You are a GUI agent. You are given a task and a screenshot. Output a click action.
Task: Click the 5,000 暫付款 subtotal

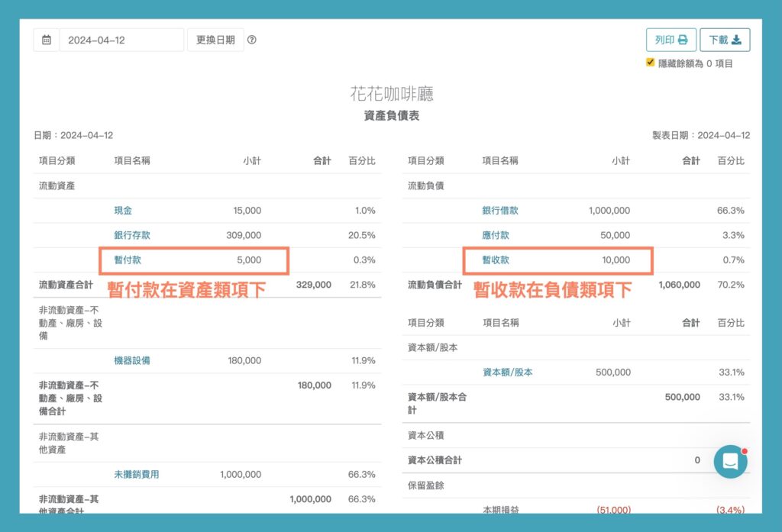point(250,260)
